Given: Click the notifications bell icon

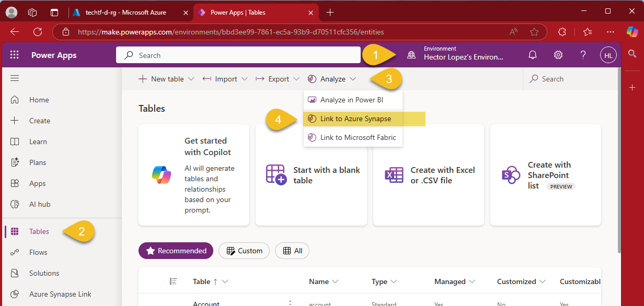Looking at the screenshot, I should 533,55.
